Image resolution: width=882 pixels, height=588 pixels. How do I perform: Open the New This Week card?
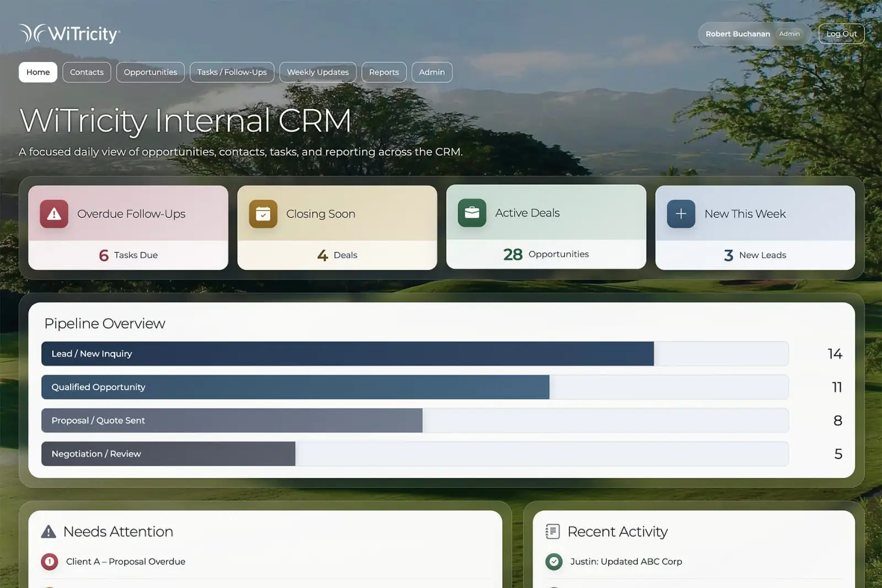click(x=755, y=228)
